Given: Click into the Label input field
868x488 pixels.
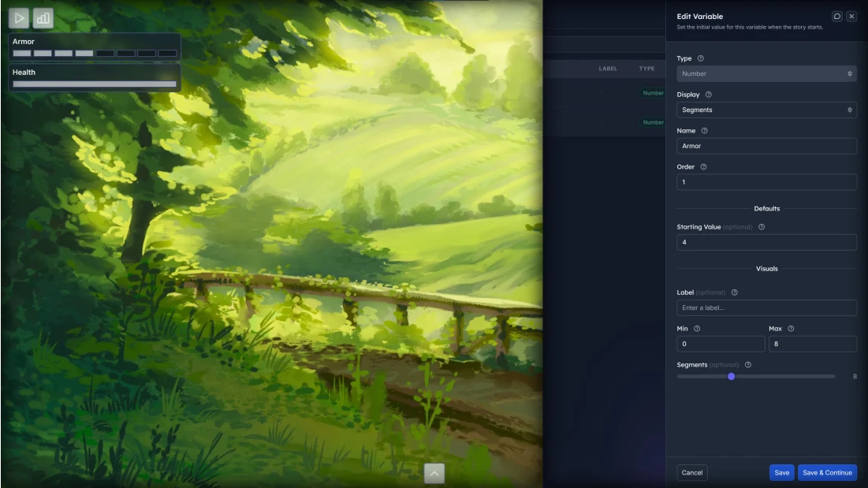Looking at the screenshot, I should pyautogui.click(x=766, y=307).
